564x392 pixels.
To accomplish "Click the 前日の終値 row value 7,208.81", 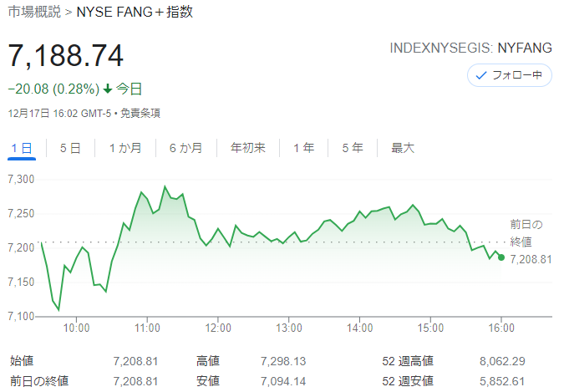I will pos(135,381).
